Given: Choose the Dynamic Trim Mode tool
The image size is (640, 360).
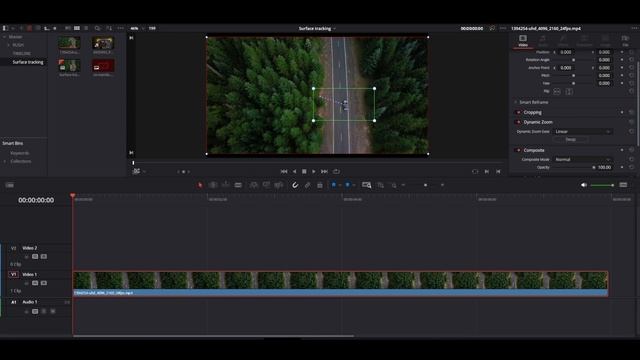Looking at the screenshot, I should coord(225,185).
